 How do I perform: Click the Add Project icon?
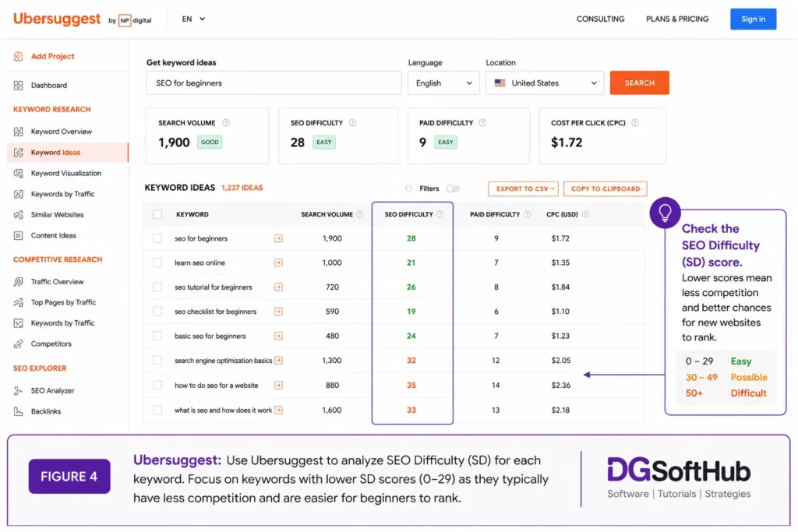tap(19, 56)
